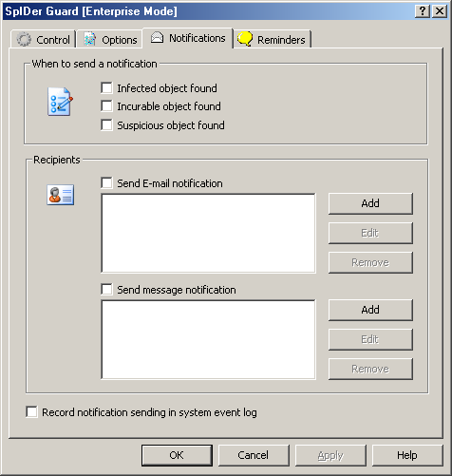Enable Send E-mail notification

pyautogui.click(x=106, y=183)
